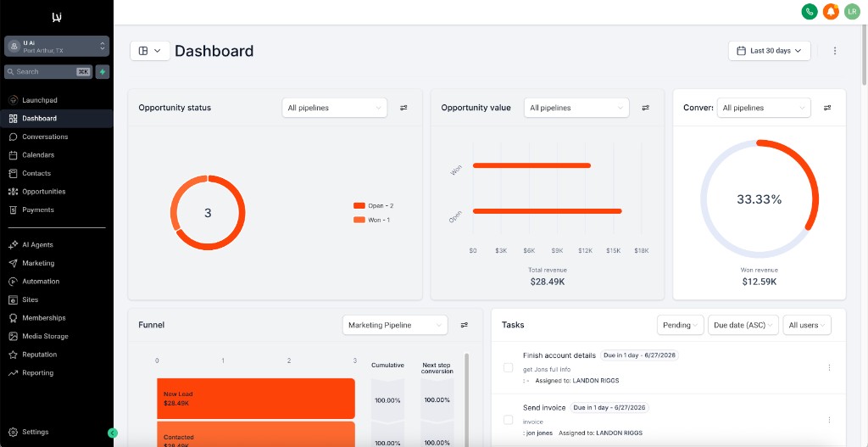This screenshot has height=447, width=868.
Task: Click the Won - 1 legend entry
Action: pos(371,220)
